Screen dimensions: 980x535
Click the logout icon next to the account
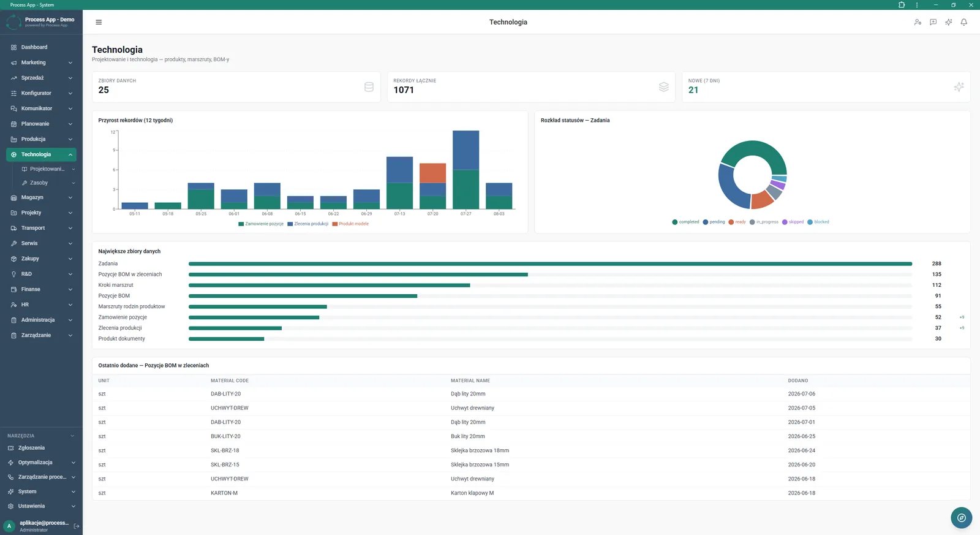coord(77,526)
